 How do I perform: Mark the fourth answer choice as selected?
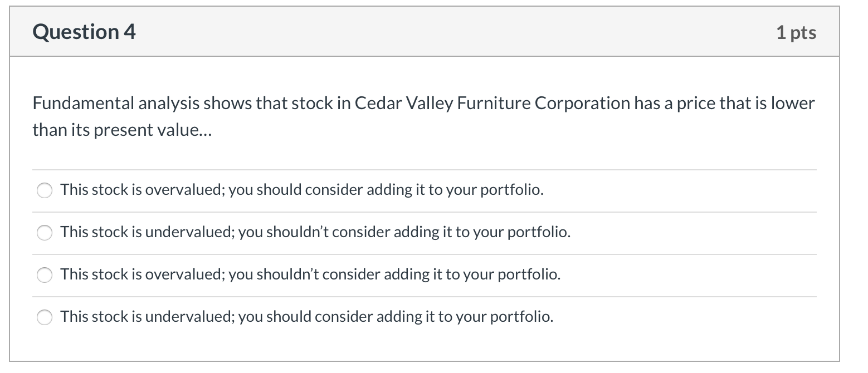[x=45, y=317]
